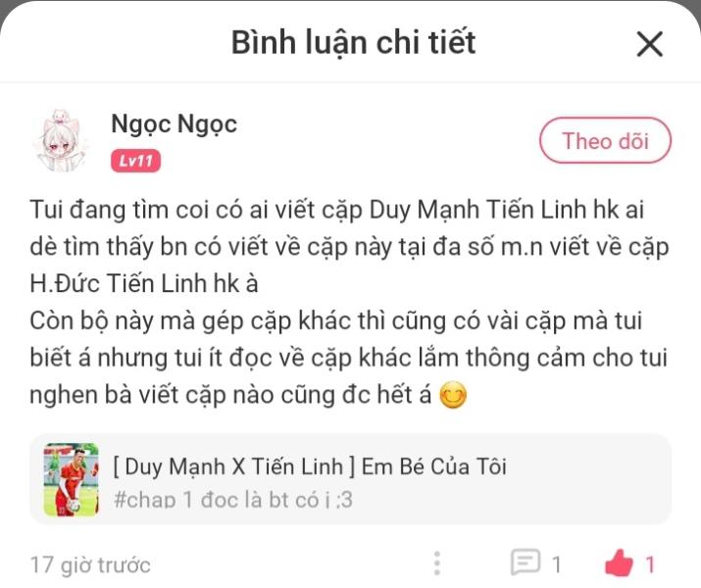Follow the user with Theo dõi button
This screenshot has height=588, width=701.
click(x=605, y=140)
